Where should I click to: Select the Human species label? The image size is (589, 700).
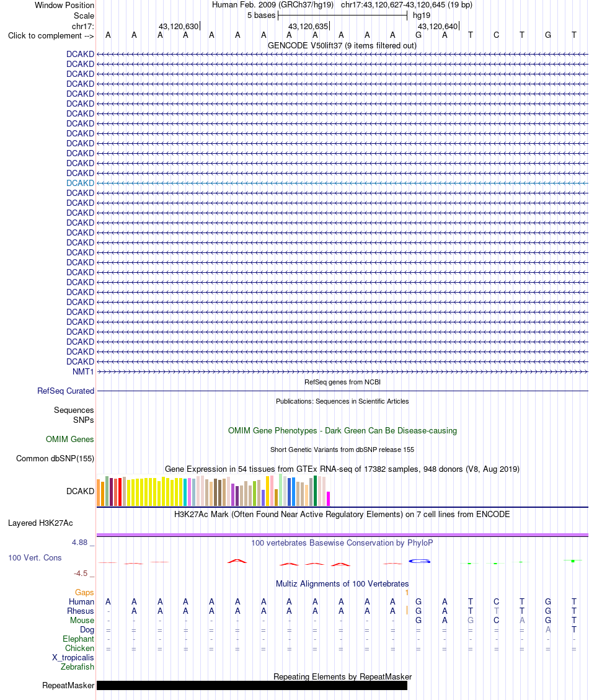(x=81, y=602)
